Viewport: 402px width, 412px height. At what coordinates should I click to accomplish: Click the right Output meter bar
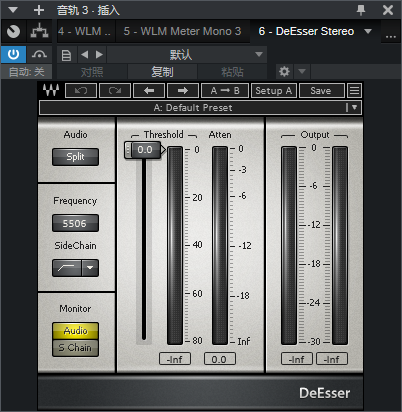[x=340, y=245]
